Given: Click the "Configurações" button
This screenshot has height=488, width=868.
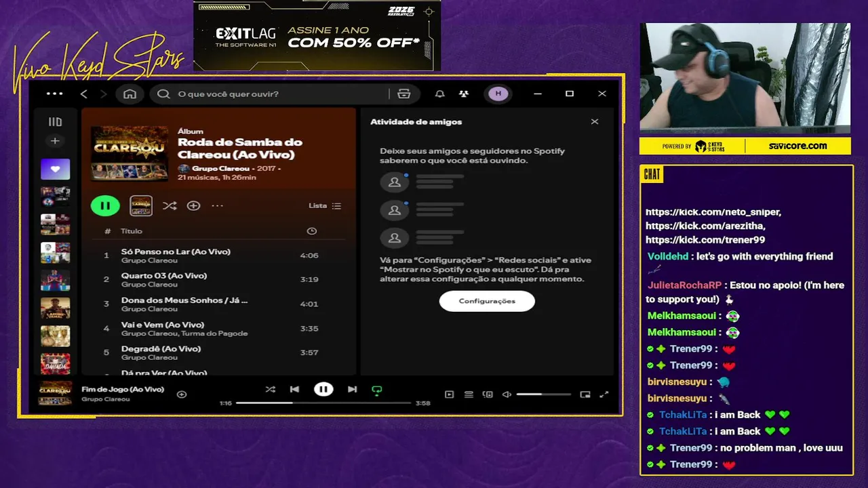Looking at the screenshot, I should 487,301.
